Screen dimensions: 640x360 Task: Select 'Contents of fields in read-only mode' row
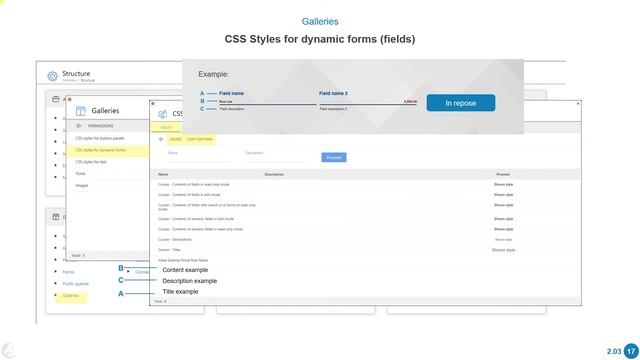365,184
